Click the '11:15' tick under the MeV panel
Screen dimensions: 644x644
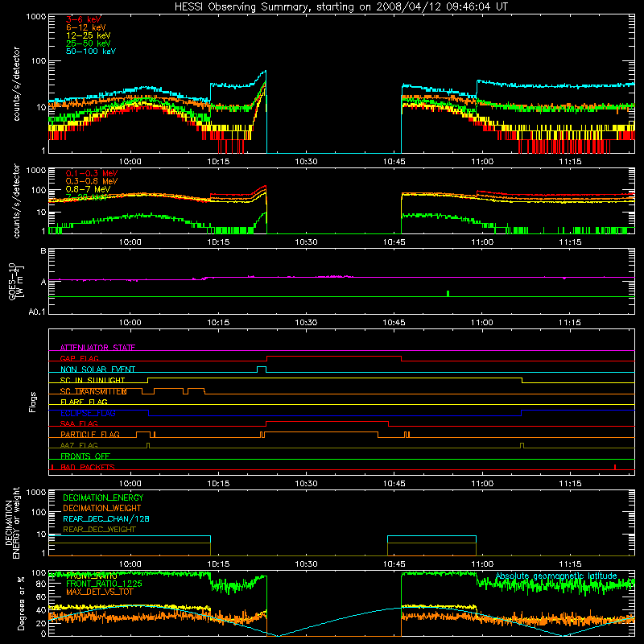tap(570, 242)
